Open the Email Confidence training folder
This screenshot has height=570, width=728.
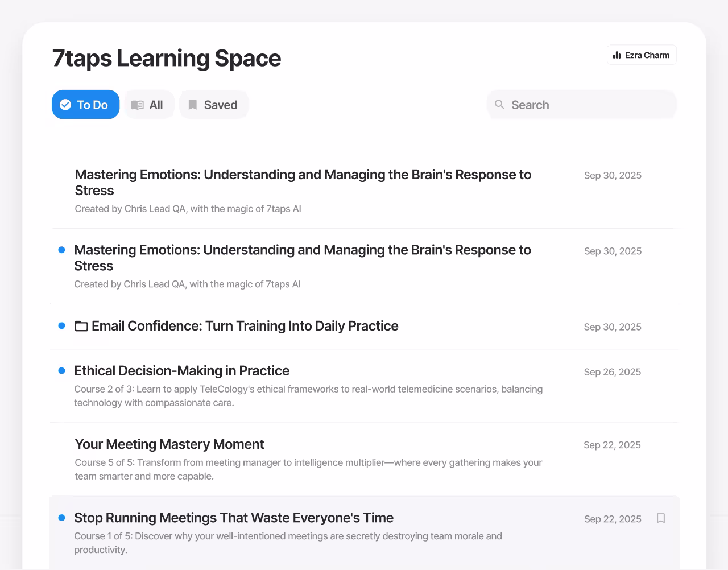pos(245,326)
